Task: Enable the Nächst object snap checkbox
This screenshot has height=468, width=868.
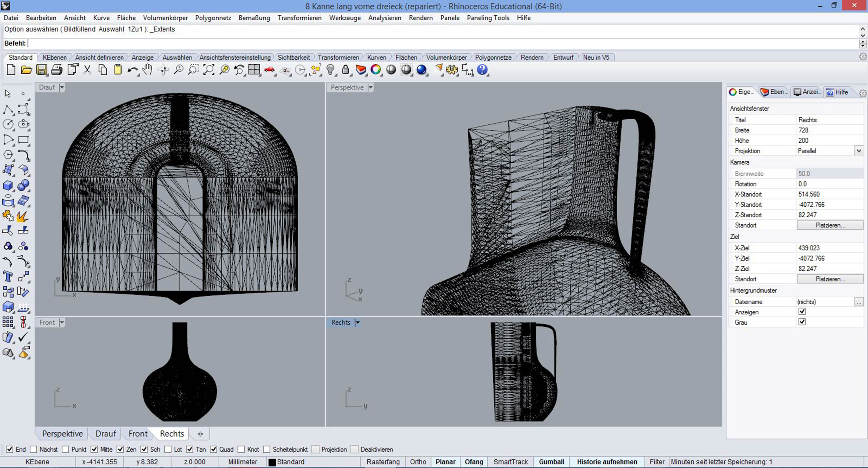Action: coord(33,449)
